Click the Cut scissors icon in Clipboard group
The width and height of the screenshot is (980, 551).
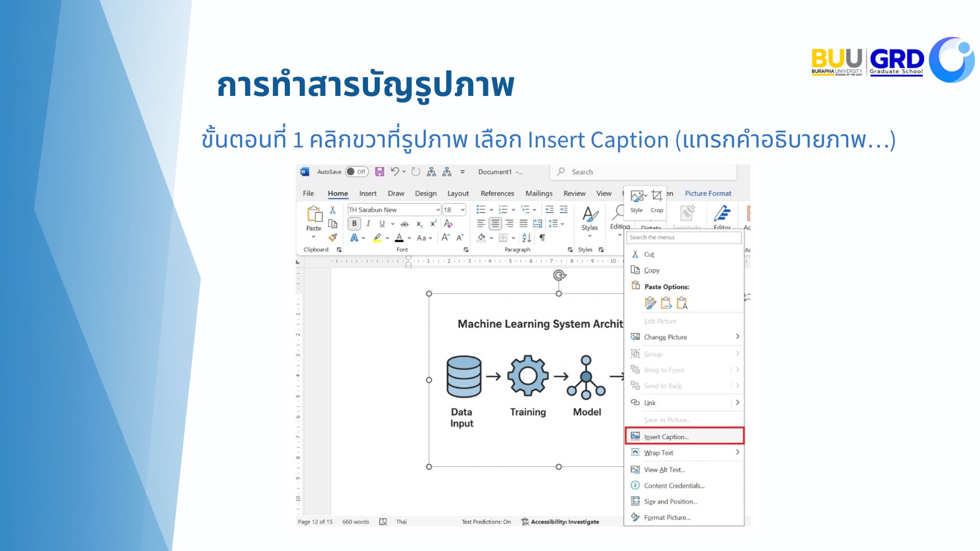tap(332, 210)
